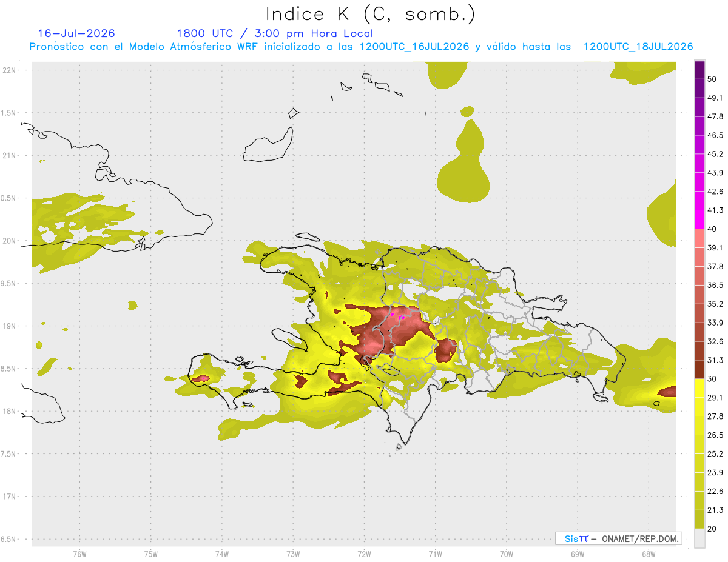Click the date "16-Jul-2026"
This screenshot has width=728, height=562.
pyautogui.click(x=76, y=33)
